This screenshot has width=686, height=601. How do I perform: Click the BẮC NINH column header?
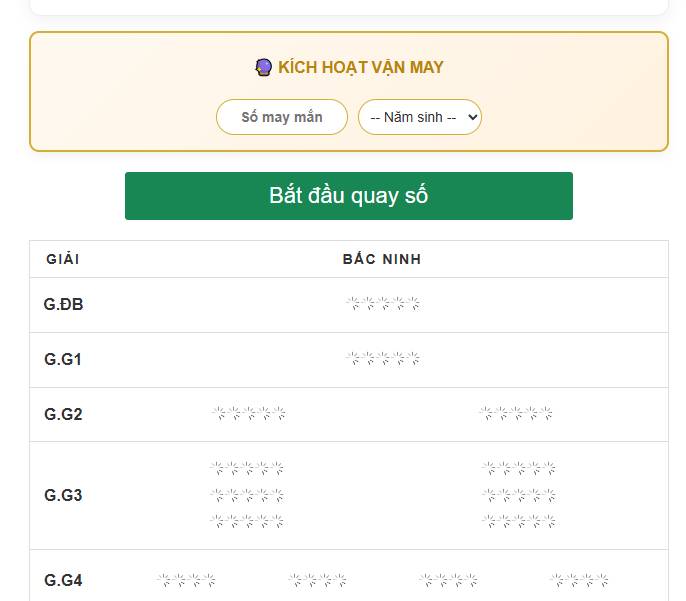tap(382, 259)
